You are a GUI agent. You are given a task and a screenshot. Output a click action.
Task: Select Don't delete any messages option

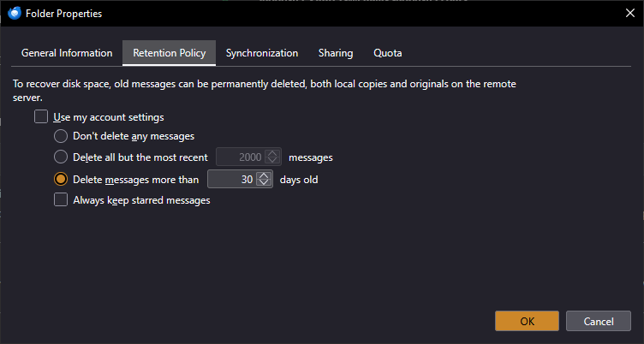point(61,136)
